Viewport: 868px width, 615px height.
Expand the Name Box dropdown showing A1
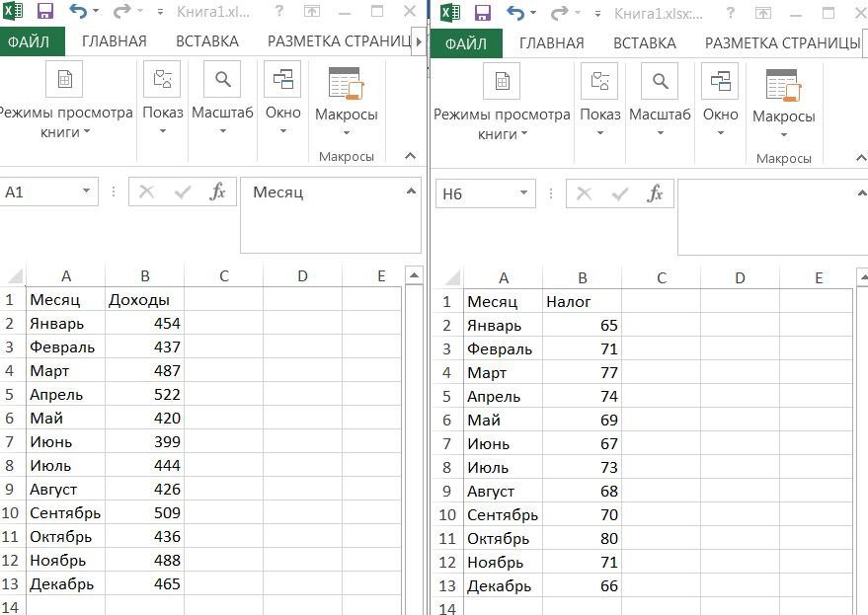pos(87,192)
